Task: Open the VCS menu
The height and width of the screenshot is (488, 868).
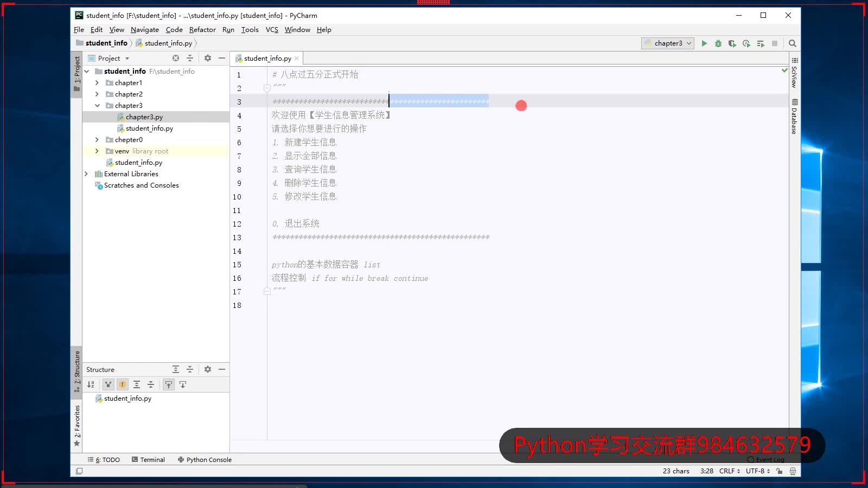Action: coord(272,30)
